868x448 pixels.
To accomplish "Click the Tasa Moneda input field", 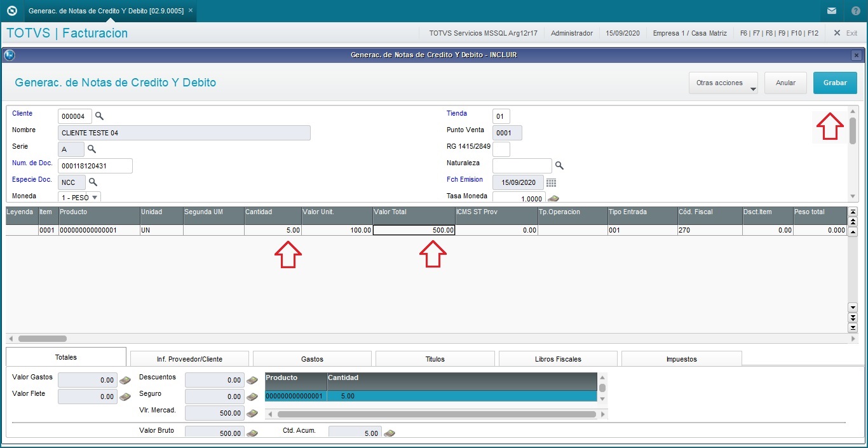I will tap(519, 198).
